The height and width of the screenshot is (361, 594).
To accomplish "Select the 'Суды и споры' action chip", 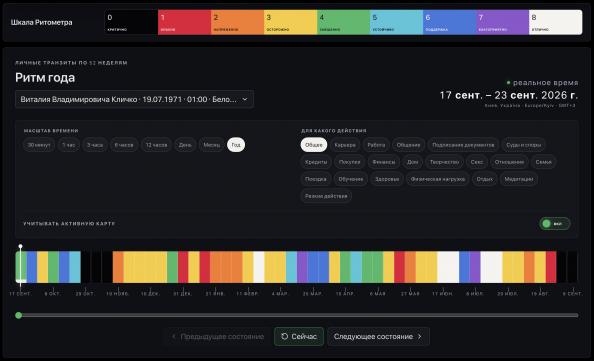I will coord(523,145).
